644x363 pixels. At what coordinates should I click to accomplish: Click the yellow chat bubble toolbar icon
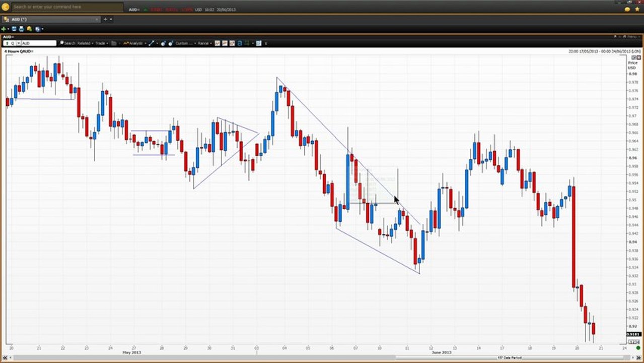pyautogui.click(x=29, y=29)
